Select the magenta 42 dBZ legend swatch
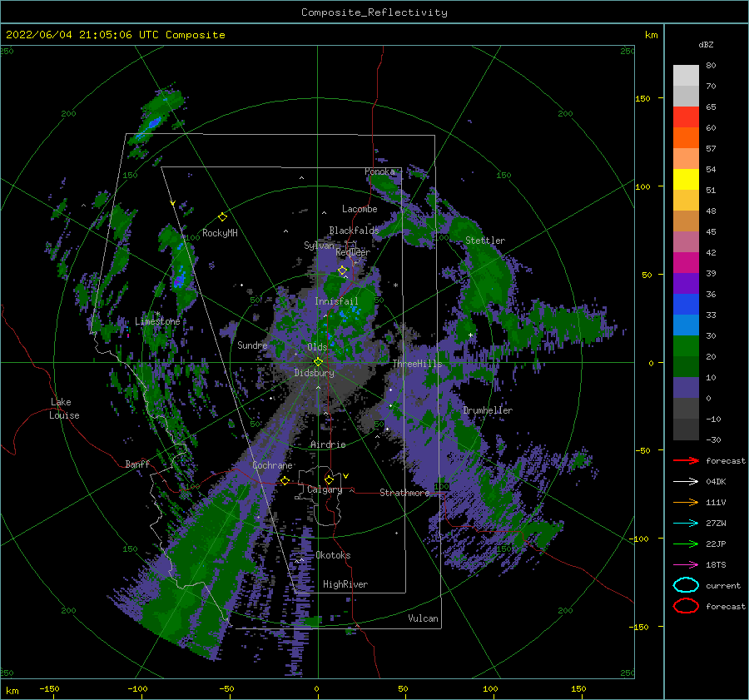The height and width of the screenshot is (700, 749). click(x=686, y=262)
